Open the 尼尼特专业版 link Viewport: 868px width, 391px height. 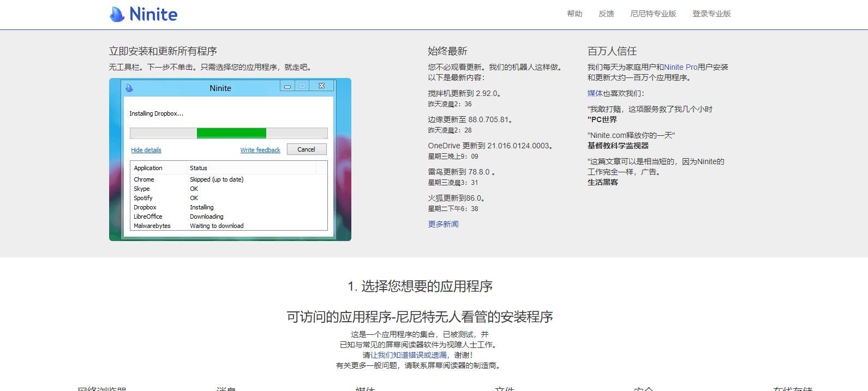point(653,14)
